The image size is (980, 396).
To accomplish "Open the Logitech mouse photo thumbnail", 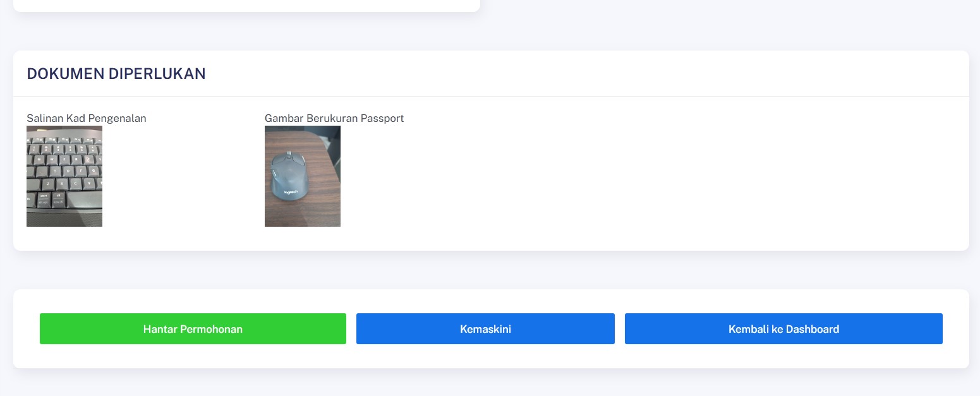I will tap(303, 176).
